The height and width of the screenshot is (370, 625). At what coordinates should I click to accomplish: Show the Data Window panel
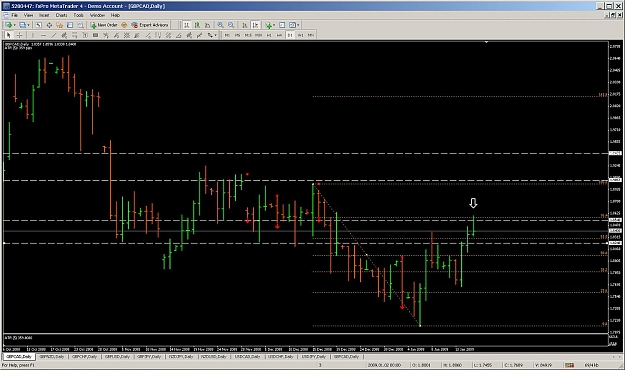pyautogui.click(x=49, y=25)
